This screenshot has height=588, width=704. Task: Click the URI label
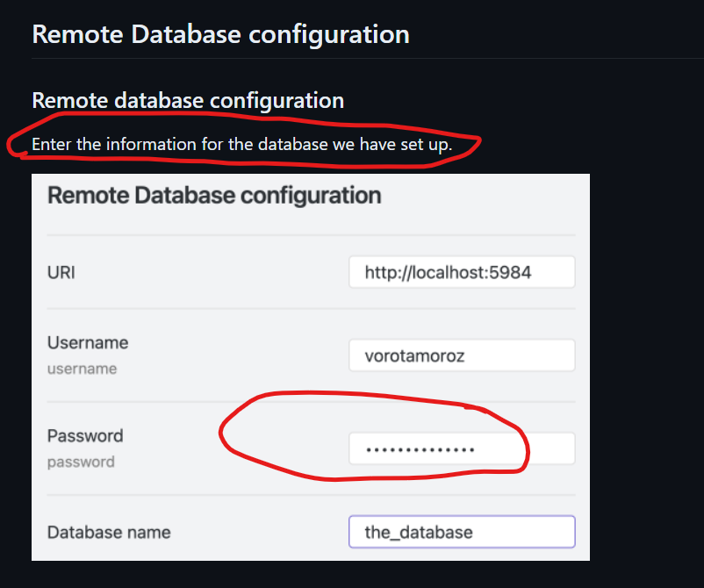click(x=61, y=272)
